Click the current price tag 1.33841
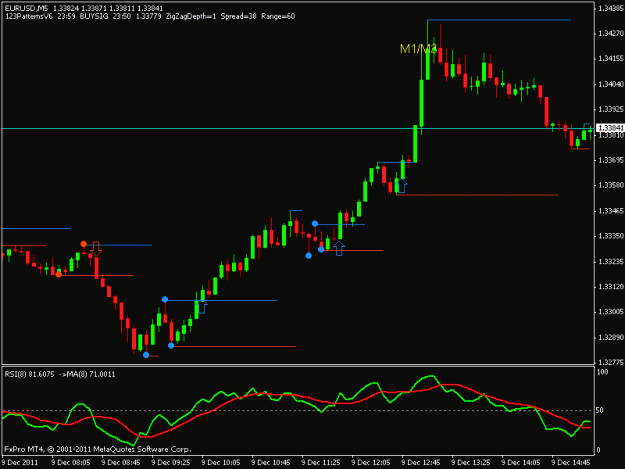The image size is (625, 469). click(611, 128)
